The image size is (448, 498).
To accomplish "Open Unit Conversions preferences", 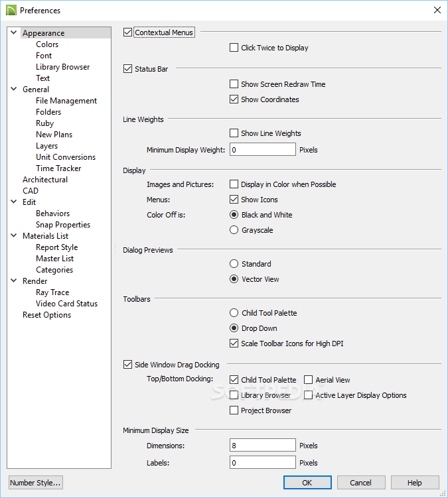I will [66, 157].
